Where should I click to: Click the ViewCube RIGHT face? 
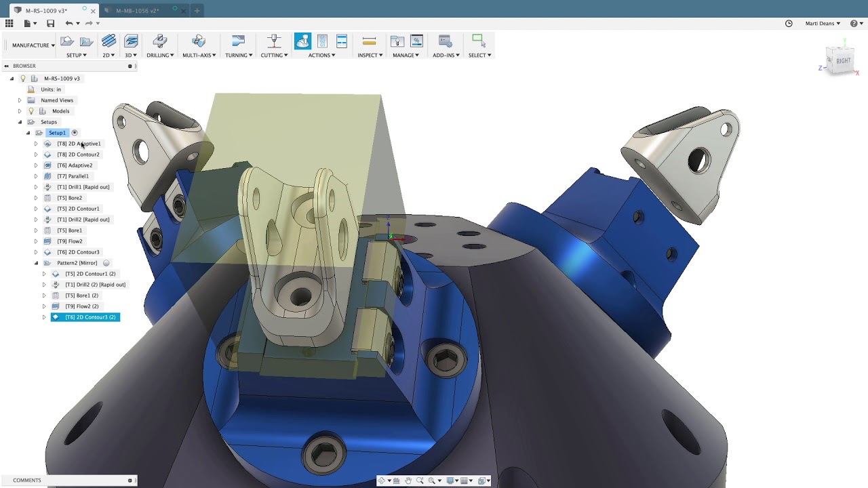pos(843,61)
